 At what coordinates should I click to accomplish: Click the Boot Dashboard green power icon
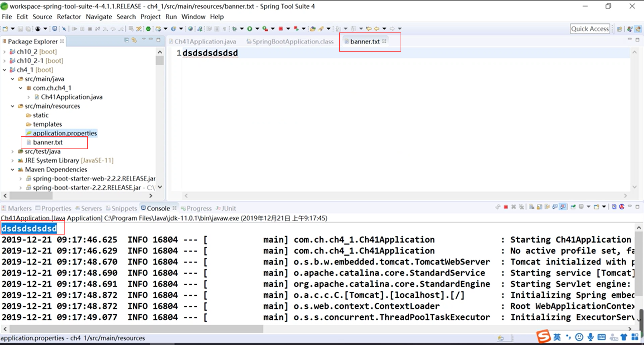click(148, 29)
